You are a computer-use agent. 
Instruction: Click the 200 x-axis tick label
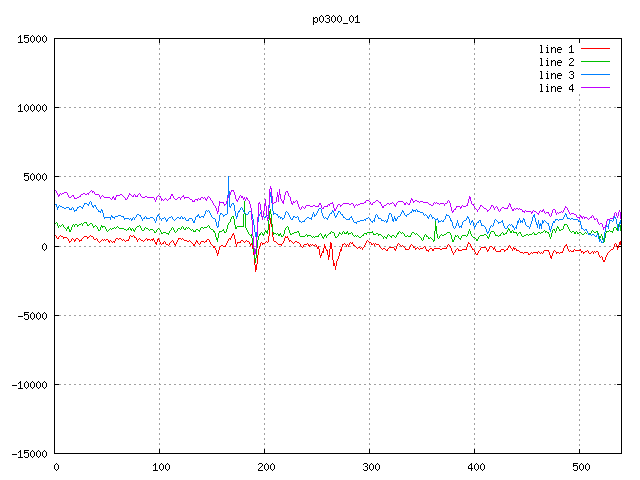[266, 467]
